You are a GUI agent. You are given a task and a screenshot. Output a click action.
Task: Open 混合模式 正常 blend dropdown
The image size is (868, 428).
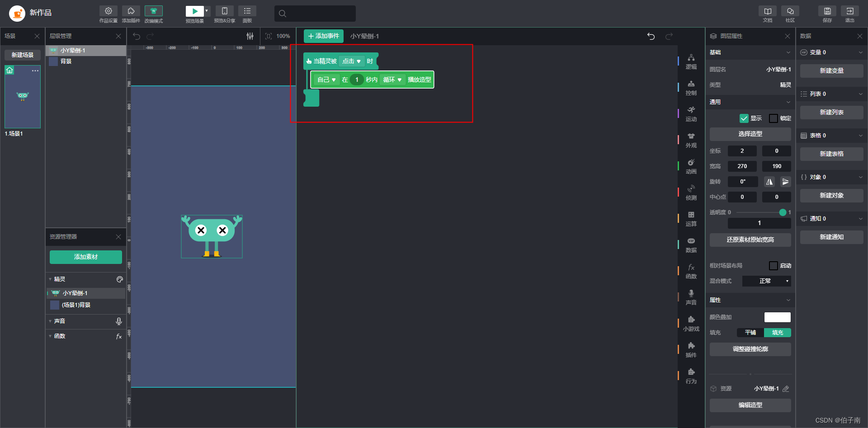tap(767, 281)
